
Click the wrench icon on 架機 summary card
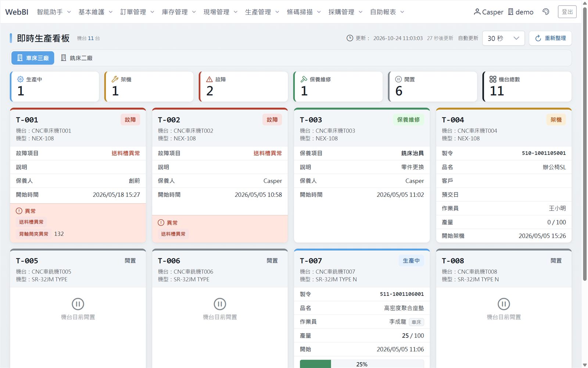[115, 79]
